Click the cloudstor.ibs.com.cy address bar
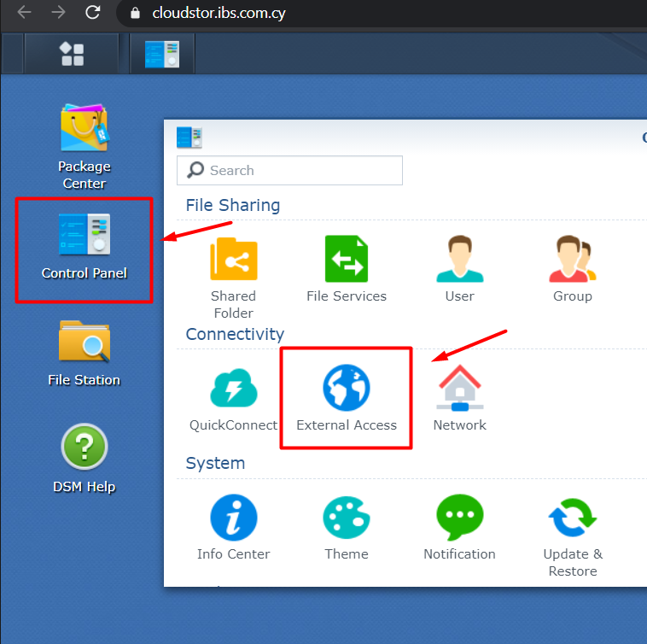647x644 pixels. click(x=219, y=13)
